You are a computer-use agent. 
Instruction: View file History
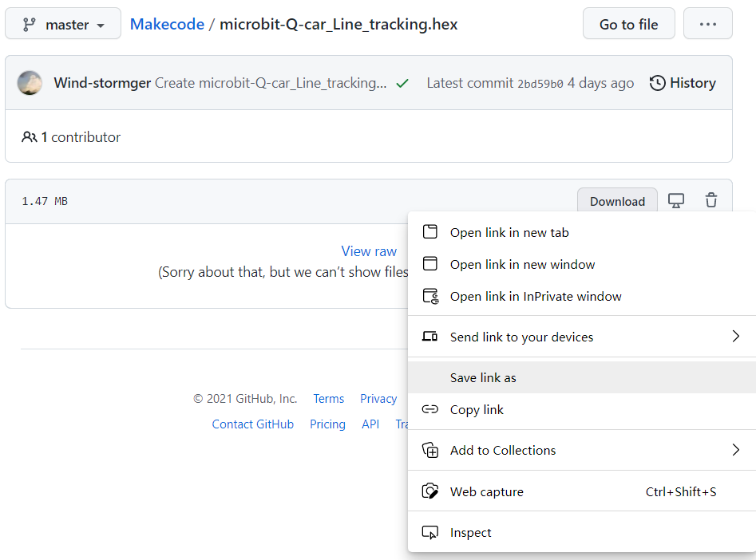pos(683,83)
